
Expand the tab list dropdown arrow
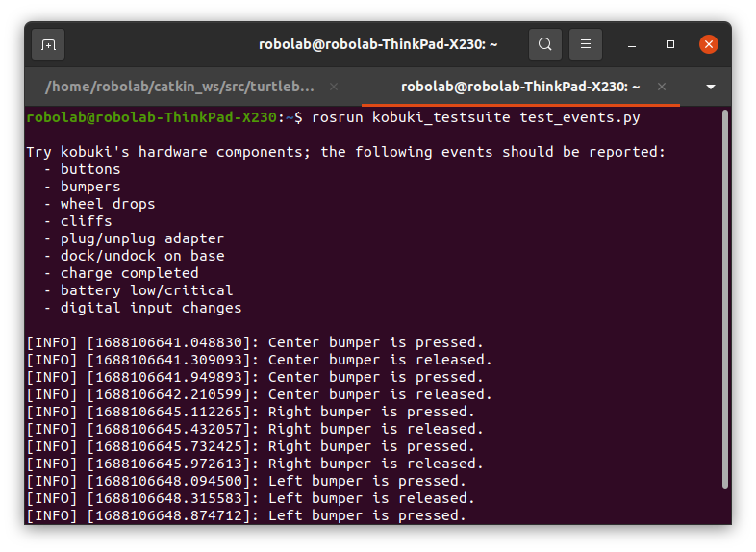coord(711,87)
